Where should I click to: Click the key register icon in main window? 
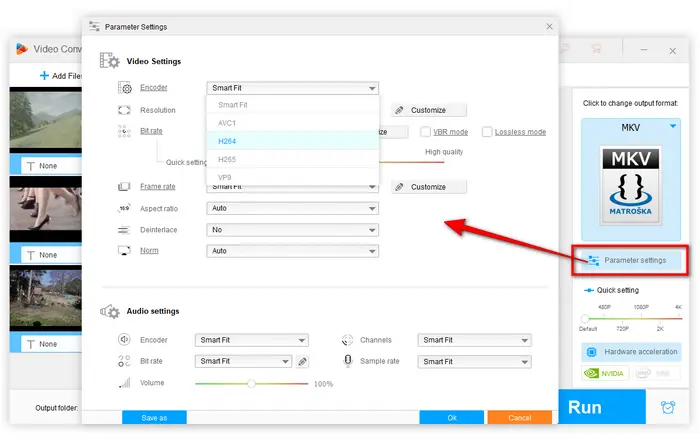point(565,48)
